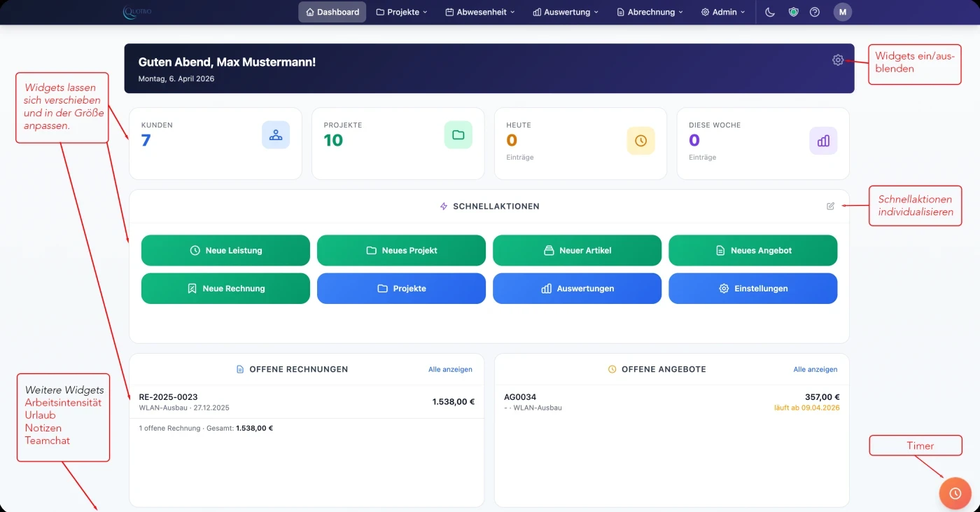The height and width of the screenshot is (512, 980).
Task: Click the offer amount 357,00 €
Action: click(822, 397)
